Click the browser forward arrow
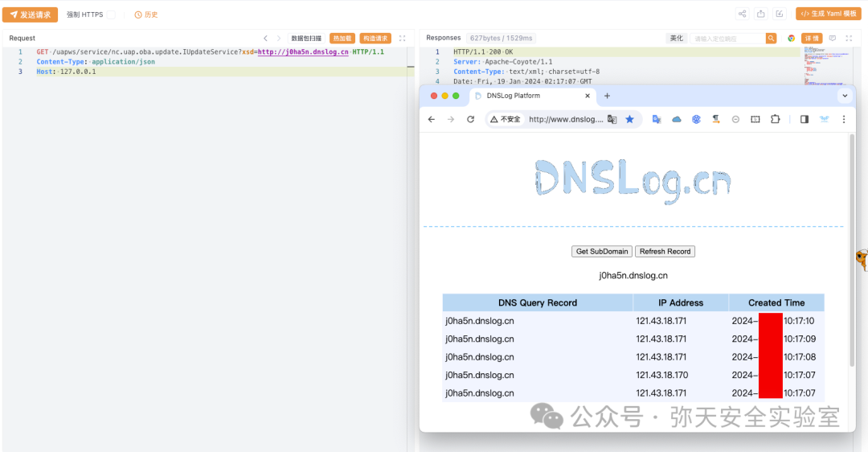Screen dimensions: 868x452 tap(451, 119)
